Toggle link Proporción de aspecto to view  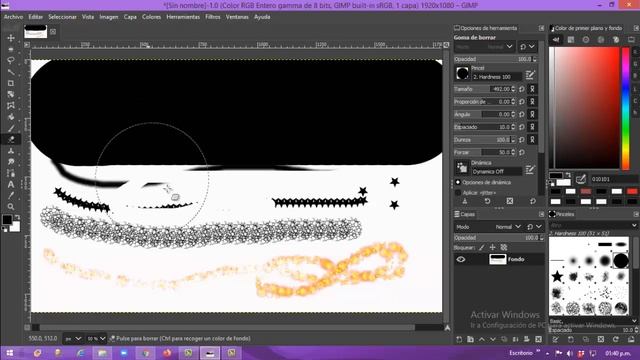(532, 102)
